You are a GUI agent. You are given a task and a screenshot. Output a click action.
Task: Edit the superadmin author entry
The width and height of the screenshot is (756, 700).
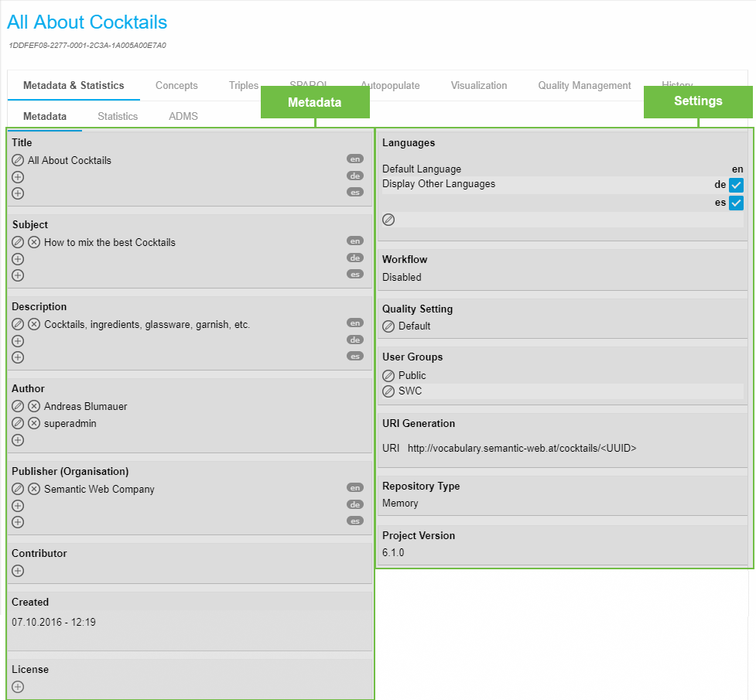click(18, 423)
